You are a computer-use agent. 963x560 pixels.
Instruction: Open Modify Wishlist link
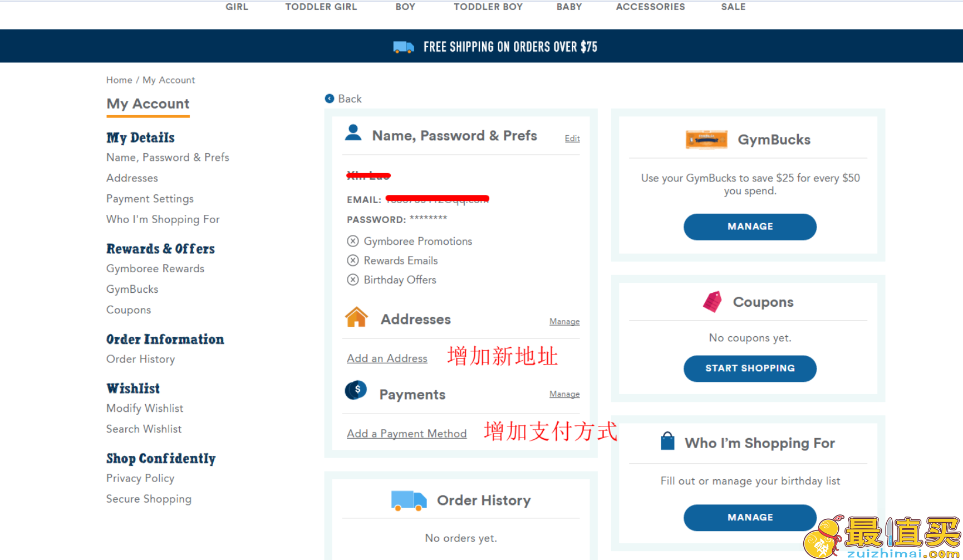click(145, 408)
